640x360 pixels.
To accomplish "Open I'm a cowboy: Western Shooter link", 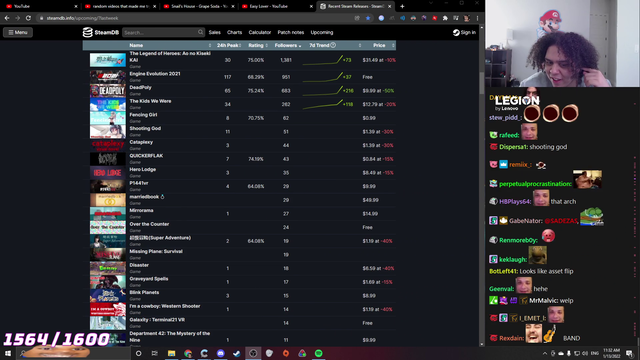I will [165, 306].
